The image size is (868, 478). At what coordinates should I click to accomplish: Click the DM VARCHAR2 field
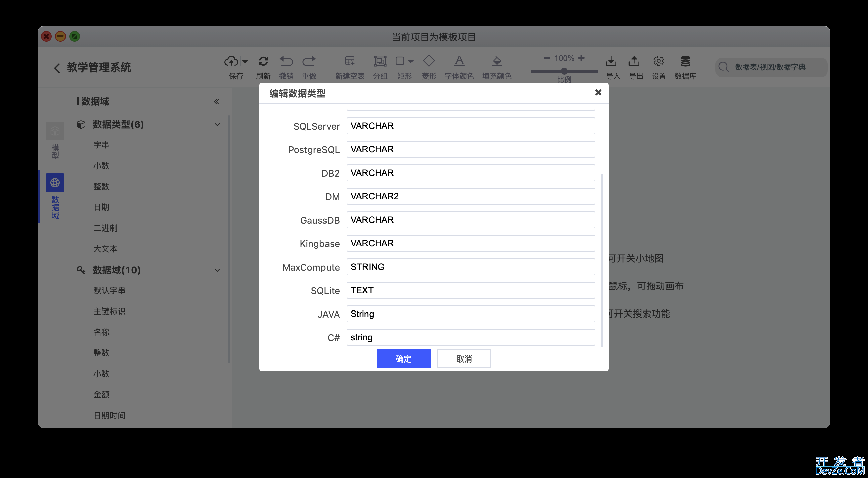tap(470, 197)
